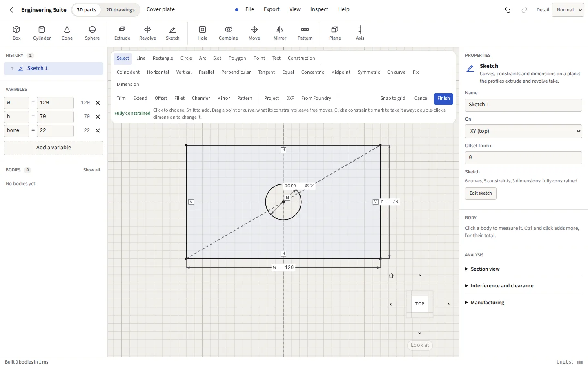Cancel the sketch editing
Image resolution: width=588 pixels, height=368 pixels.
tap(421, 98)
